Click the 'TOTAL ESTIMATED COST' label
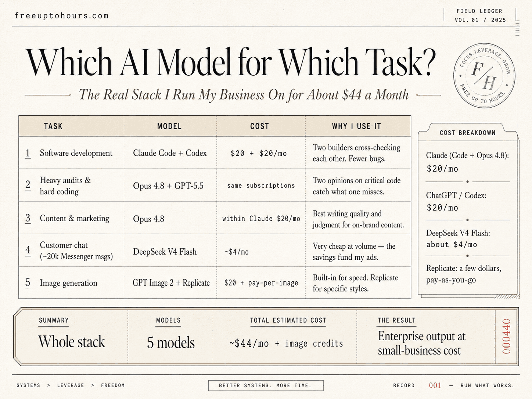The image size is (532, 399). point(288,320)
